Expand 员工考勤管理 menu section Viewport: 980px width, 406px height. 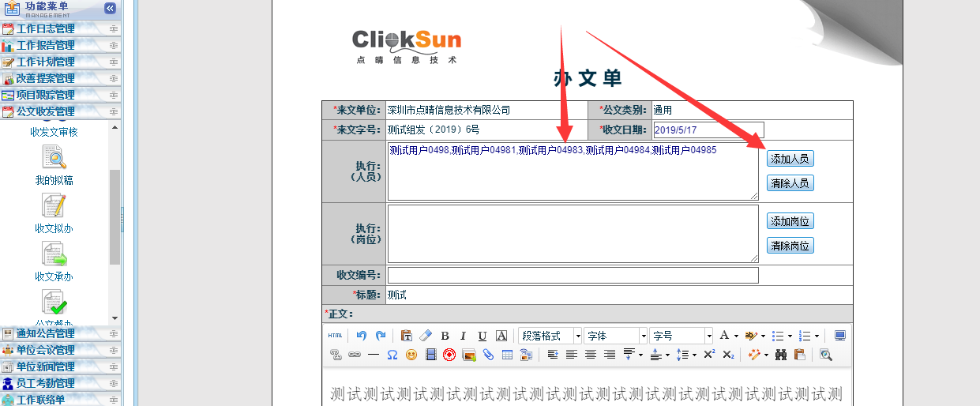[61, 383]
